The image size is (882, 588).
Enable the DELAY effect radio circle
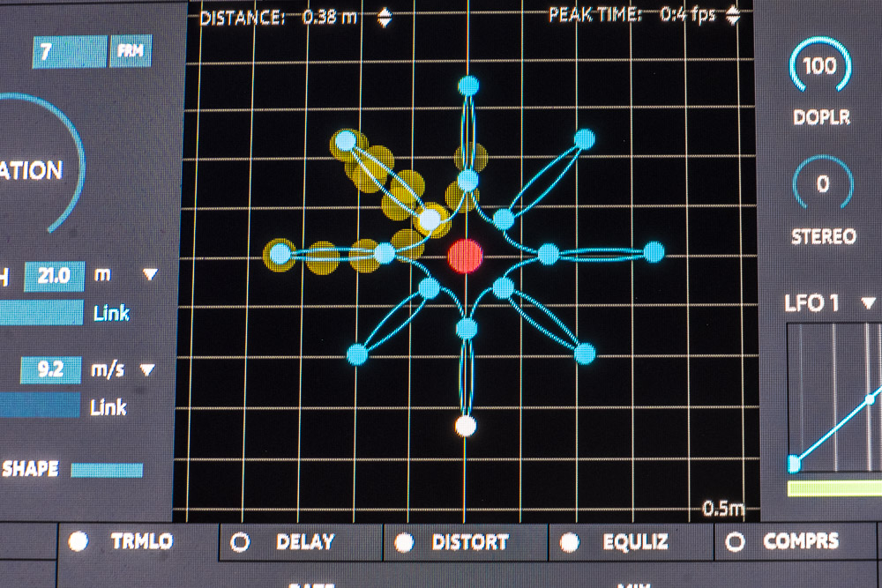(x=240, y=542)
